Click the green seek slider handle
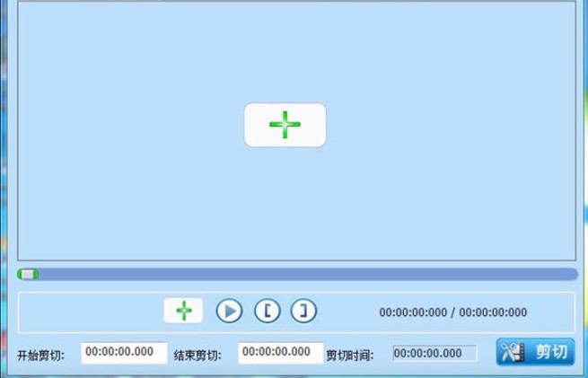588x378 pixels. [x=27, y=275]
